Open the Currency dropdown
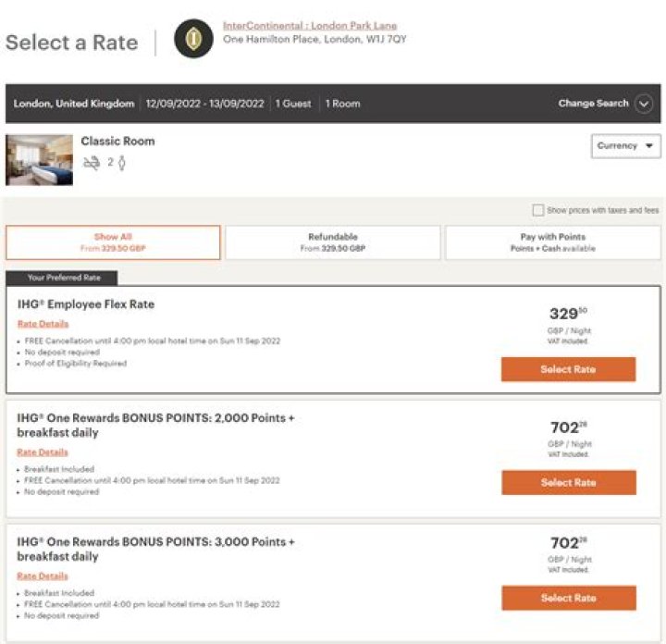The width and height of the screenshot is (666, 644). pyautogui.click(x=625, y=146)
